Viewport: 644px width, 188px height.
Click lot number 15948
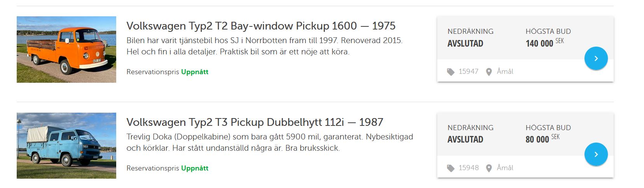(x=468, y=168)
